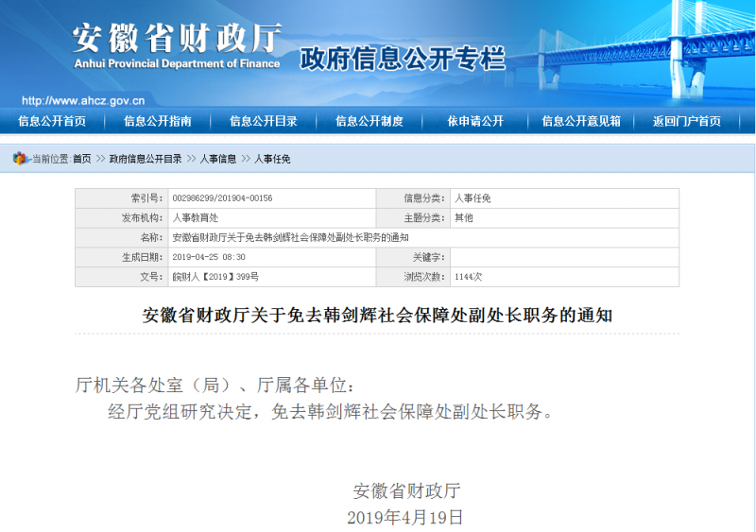Open the 政府信息公开目录 breadcrumb link
Screen dimensions: 756x532
point(146,159)
